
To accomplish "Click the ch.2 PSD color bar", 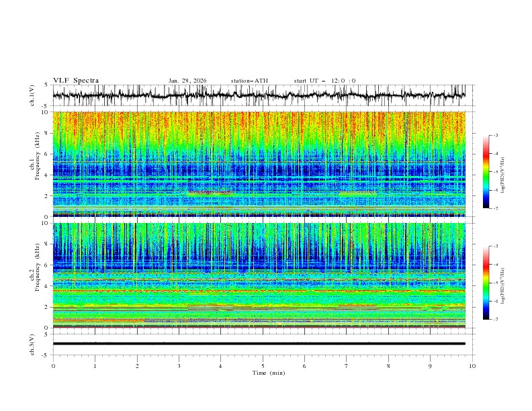I will 486,283.
